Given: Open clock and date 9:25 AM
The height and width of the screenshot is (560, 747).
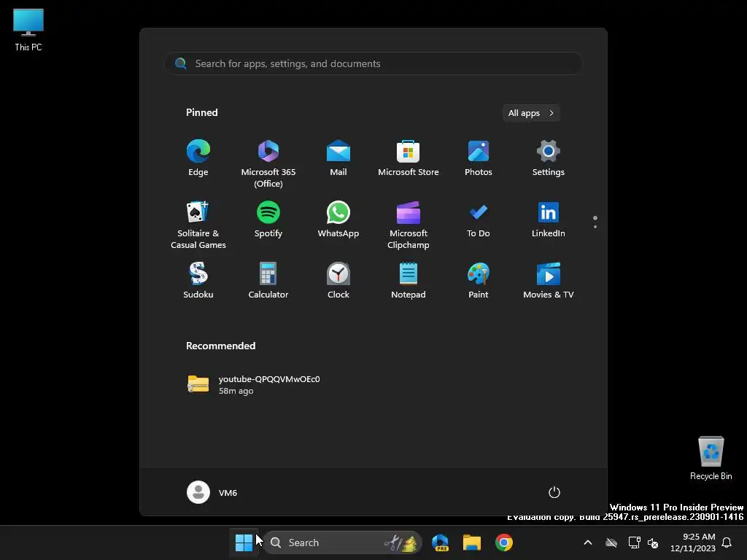Looking at the screenshot, I should click(693, 542).
